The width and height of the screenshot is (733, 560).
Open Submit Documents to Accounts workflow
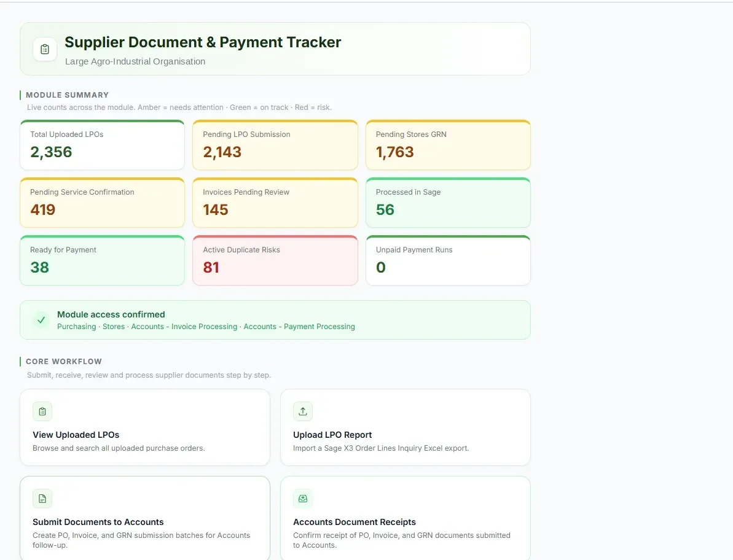point(145,518)
